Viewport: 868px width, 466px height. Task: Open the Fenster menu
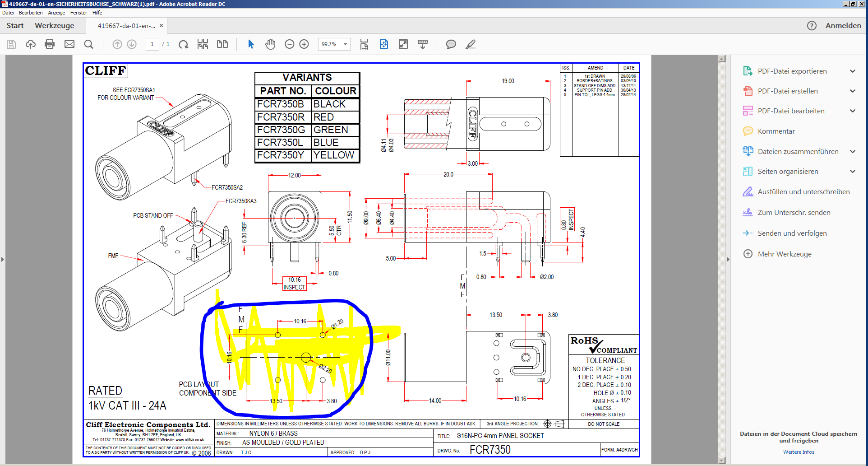[x=78, y=13]
